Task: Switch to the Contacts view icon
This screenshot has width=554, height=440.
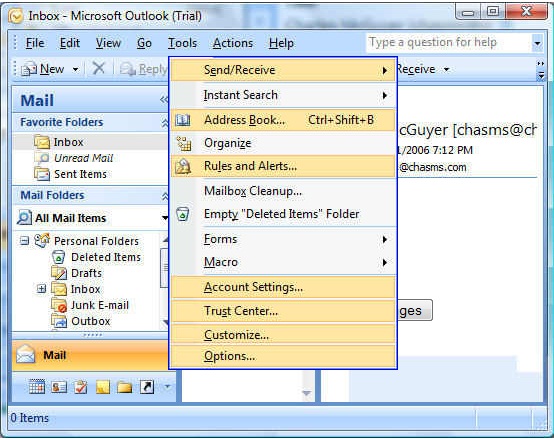Action: [59, 387]
